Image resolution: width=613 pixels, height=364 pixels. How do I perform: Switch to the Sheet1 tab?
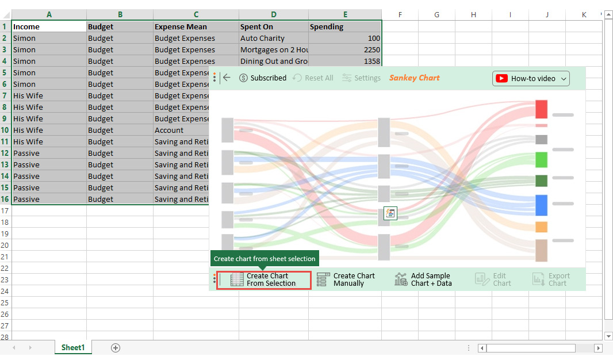72,347
